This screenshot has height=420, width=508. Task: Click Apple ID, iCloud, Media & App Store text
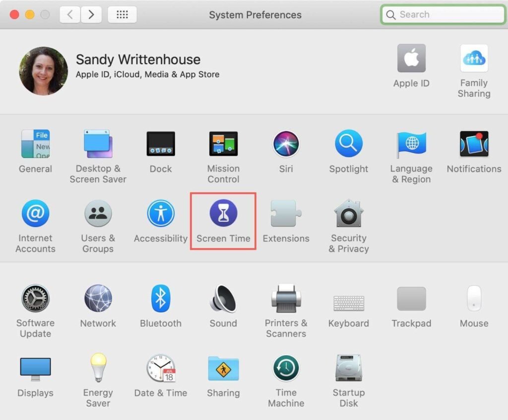click(x=147, y=74)
